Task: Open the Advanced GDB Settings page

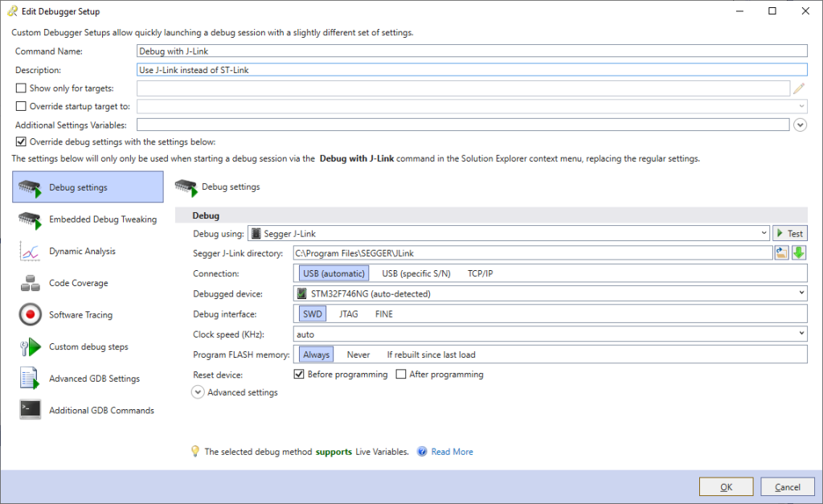Action: click(x=88, y=379)
